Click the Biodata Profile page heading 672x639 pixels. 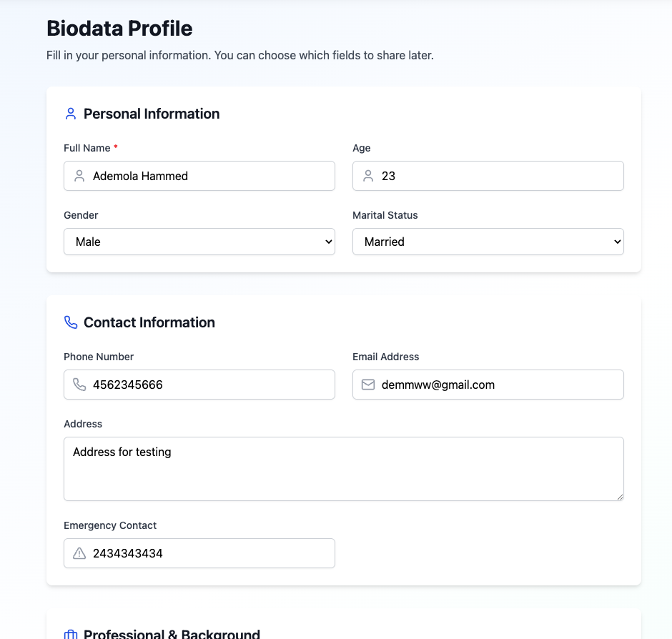tap(119, 29)
